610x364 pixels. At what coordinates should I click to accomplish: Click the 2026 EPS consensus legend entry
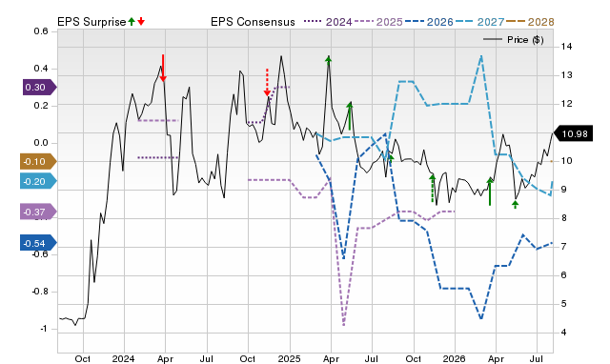[429, 22]
